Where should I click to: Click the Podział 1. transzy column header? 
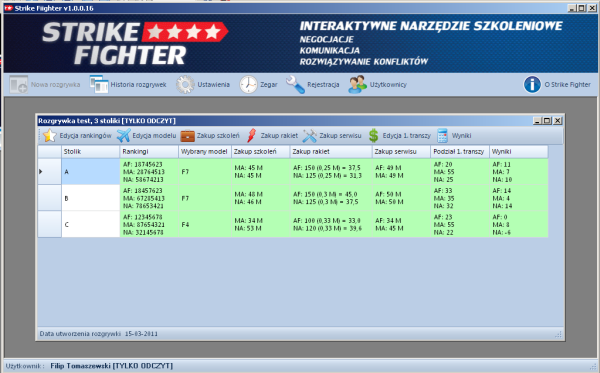(460, 151)
